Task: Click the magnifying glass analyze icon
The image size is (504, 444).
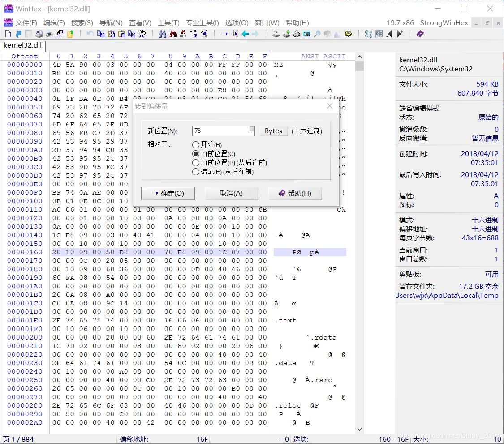Action: (x=317, y=34)
